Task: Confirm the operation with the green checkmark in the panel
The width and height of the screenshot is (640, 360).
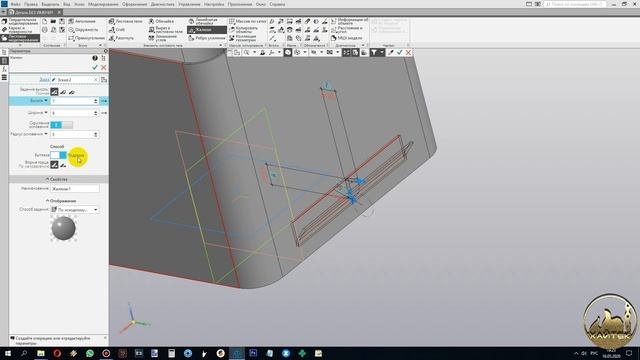Action: click(x=95, y=67)
